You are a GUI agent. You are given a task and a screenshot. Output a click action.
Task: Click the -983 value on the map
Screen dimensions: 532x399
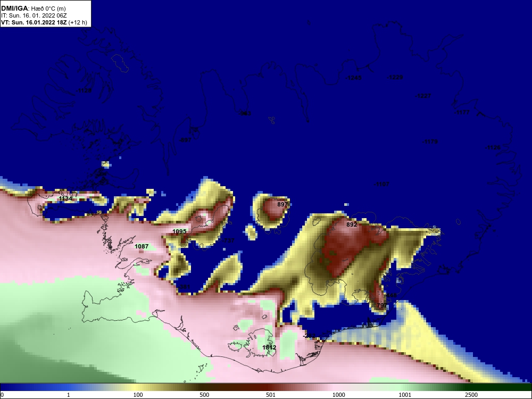[x=245, y=113]
